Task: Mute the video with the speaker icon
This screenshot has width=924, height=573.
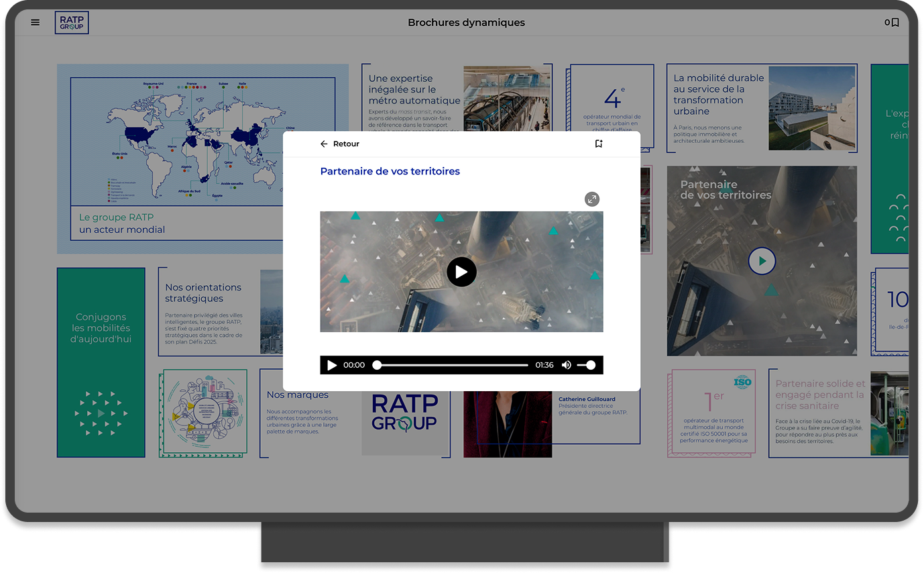Action: [x=567, y=365]
